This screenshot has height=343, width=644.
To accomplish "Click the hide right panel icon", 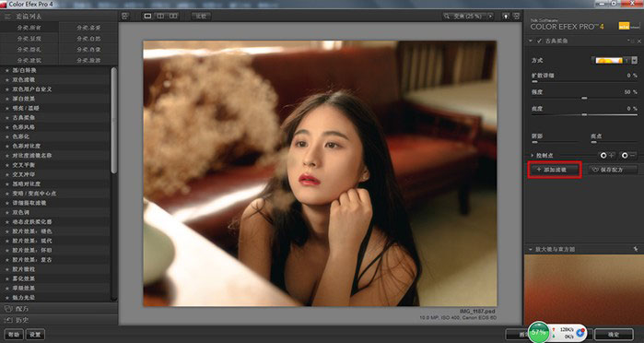I will pyautogui.click(x=516, y=16).
